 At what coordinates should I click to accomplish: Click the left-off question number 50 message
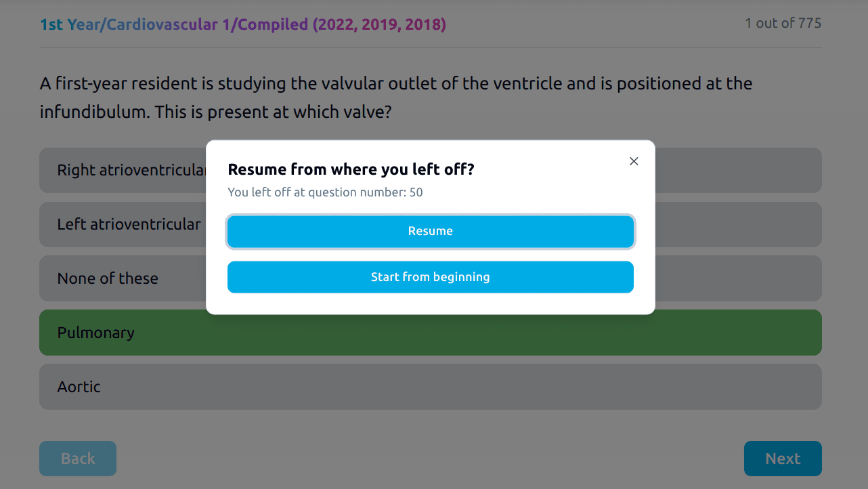pos(325,192)
